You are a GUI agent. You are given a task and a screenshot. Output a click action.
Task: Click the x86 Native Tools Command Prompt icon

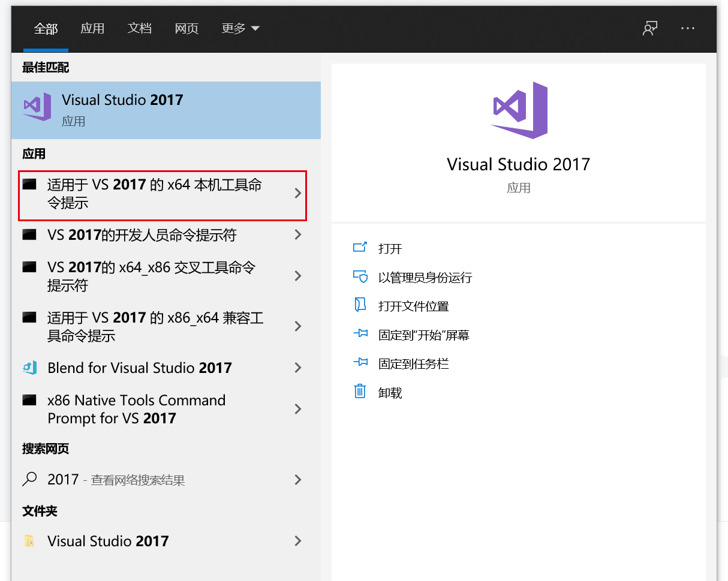[x=29, y=400]
